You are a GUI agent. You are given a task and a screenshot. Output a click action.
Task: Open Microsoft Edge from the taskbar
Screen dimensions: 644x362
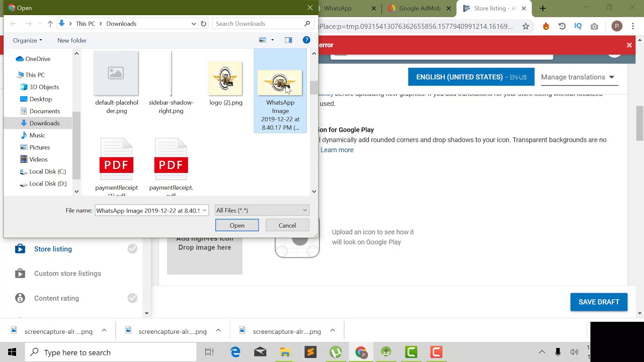click(235, 352)
